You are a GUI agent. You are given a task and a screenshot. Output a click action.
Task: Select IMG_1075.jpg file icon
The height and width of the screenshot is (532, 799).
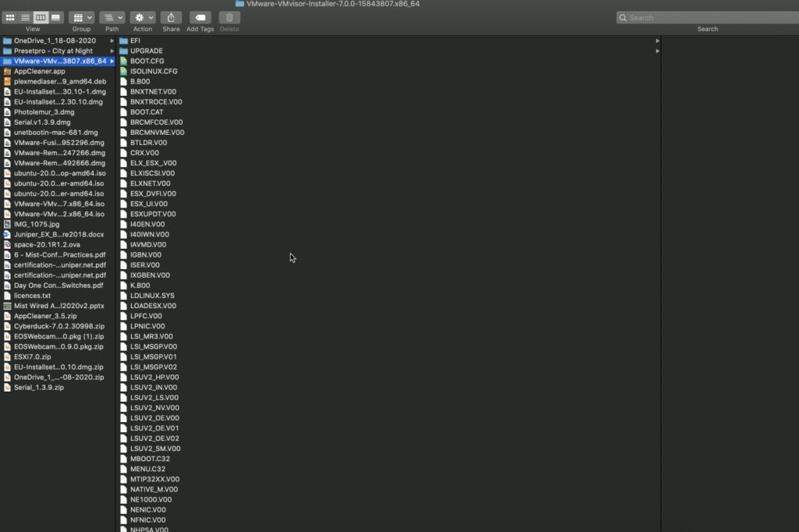coord(7,224)
